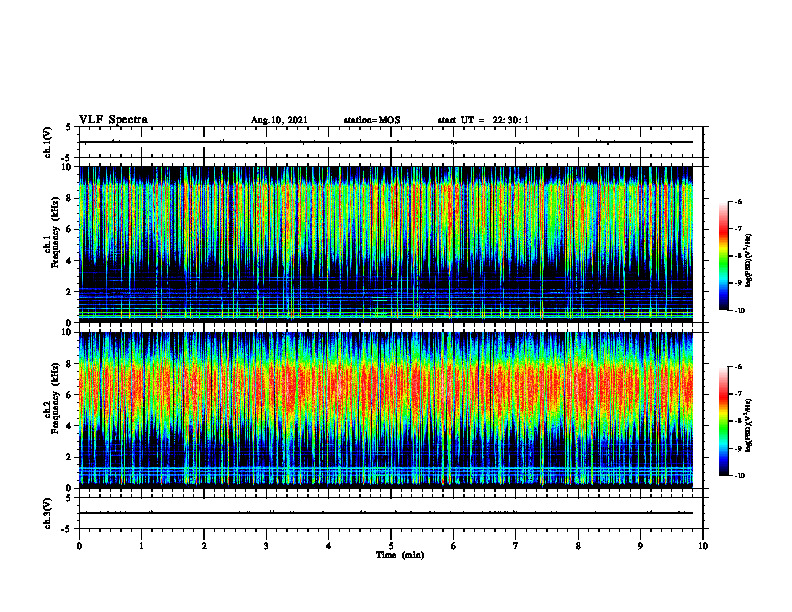The height and width of the screenshot is (612, 792).
Task: Click ch.2 color bar "log(PSD)" unit label
Action: tap(749, 425)
